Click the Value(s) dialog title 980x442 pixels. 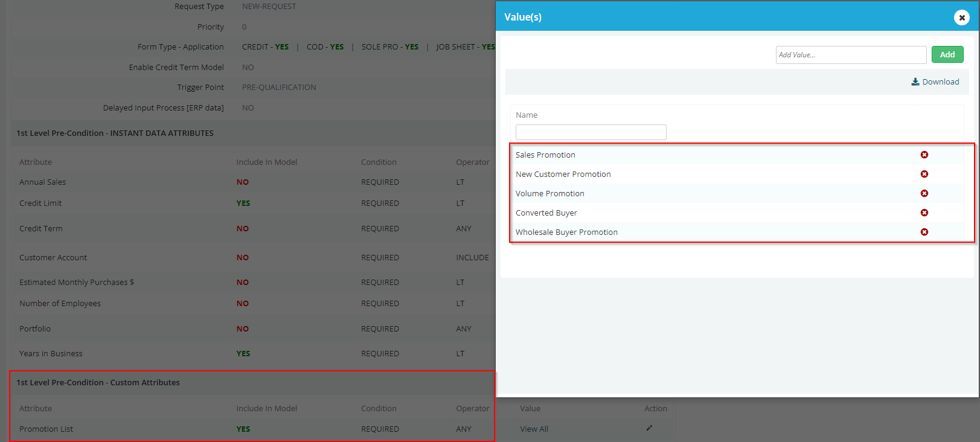(x=523, y=17)
